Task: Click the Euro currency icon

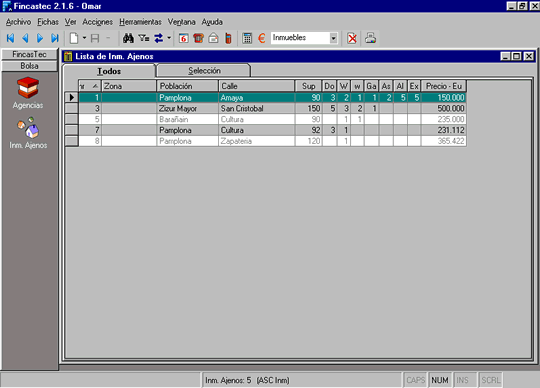Action: coord(262,38)
